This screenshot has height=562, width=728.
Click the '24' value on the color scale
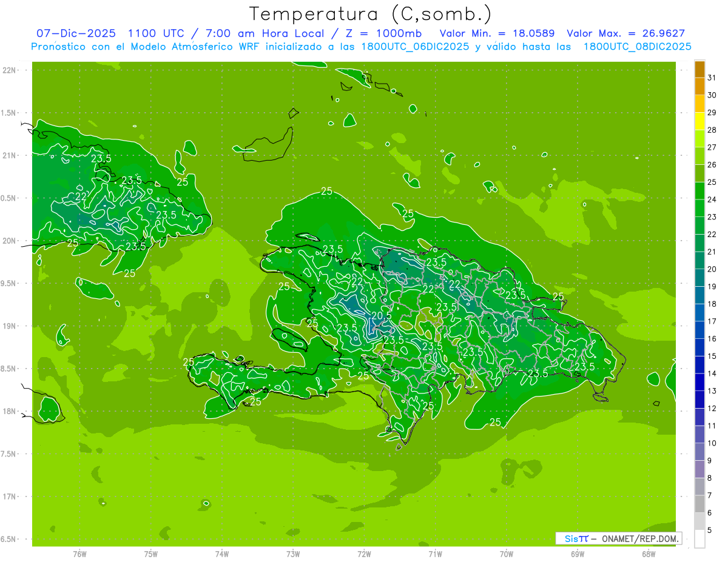coord(712,199)
